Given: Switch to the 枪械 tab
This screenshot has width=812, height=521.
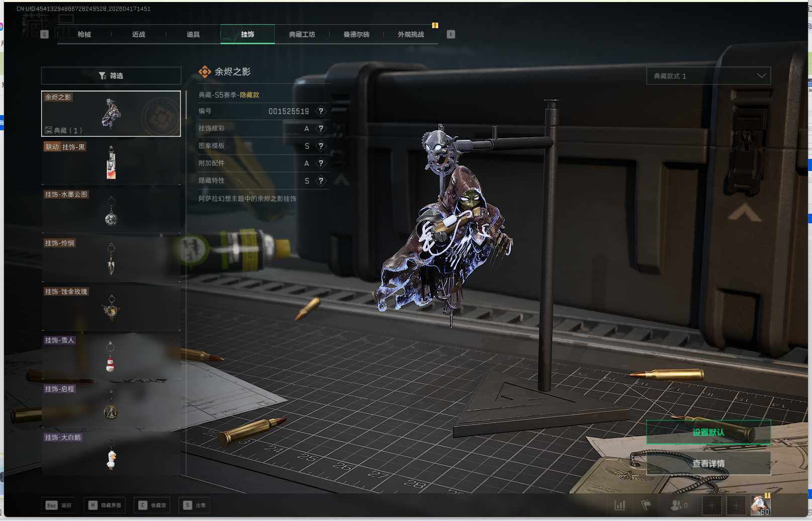Looking at the screenshot, I should click(84, 34).
